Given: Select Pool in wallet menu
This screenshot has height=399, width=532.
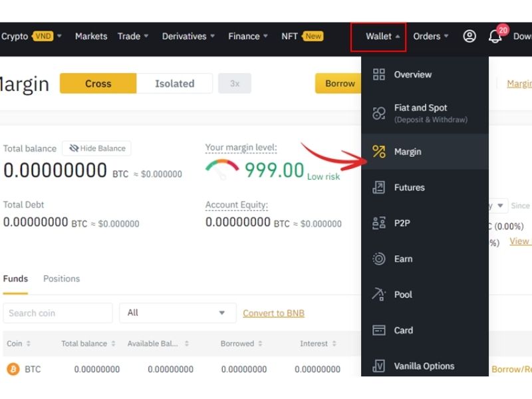Looking at the screenshot, I should [425, 294].
